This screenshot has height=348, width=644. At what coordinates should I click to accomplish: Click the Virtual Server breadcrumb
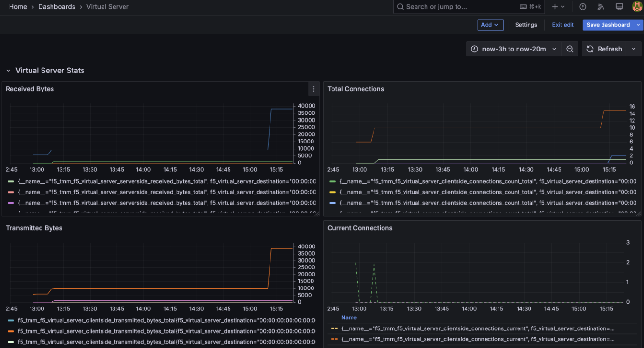click(x=107, y=7)
